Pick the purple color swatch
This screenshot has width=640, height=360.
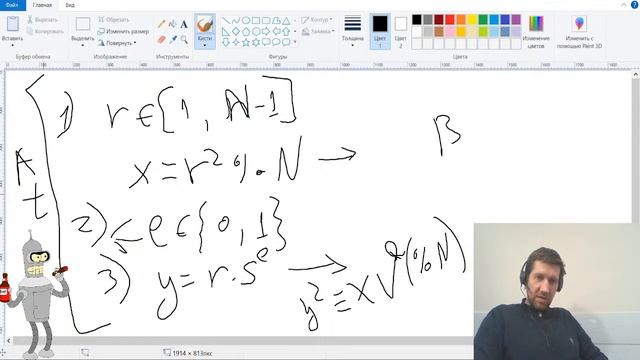coord(516,20)
